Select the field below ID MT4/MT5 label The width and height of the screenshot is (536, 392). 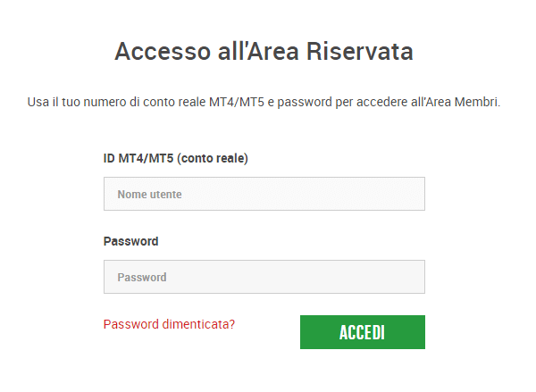click(x=264, y=194)
